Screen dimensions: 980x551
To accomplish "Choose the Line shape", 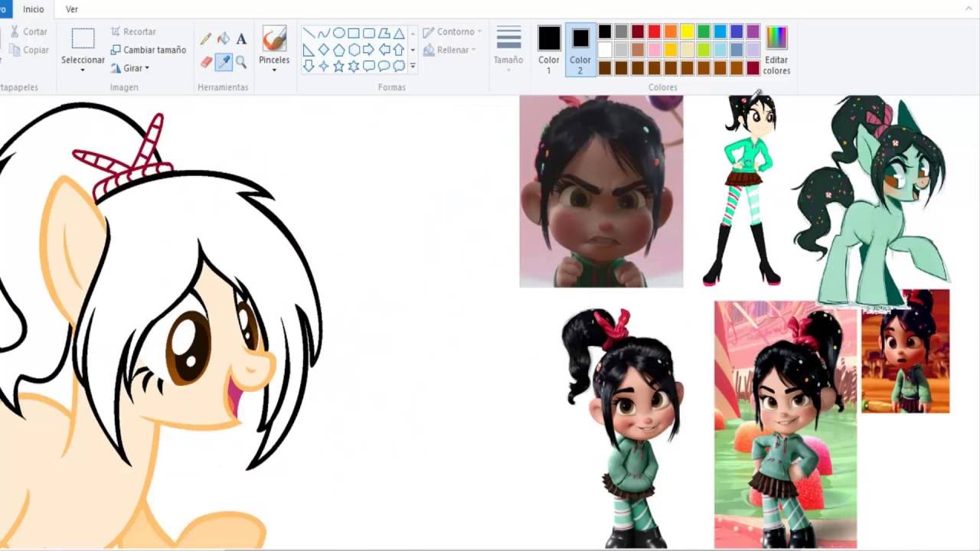I will (x=309, y=33).
